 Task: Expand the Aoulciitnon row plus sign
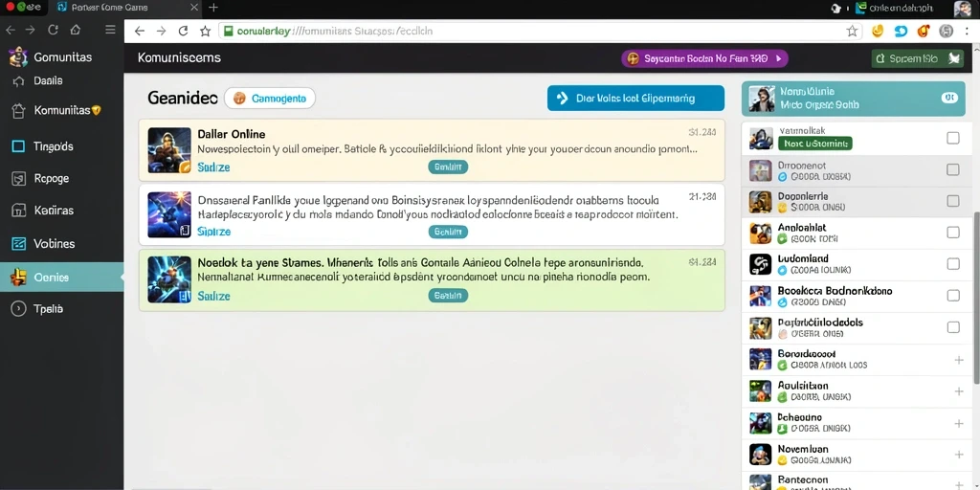959,391
